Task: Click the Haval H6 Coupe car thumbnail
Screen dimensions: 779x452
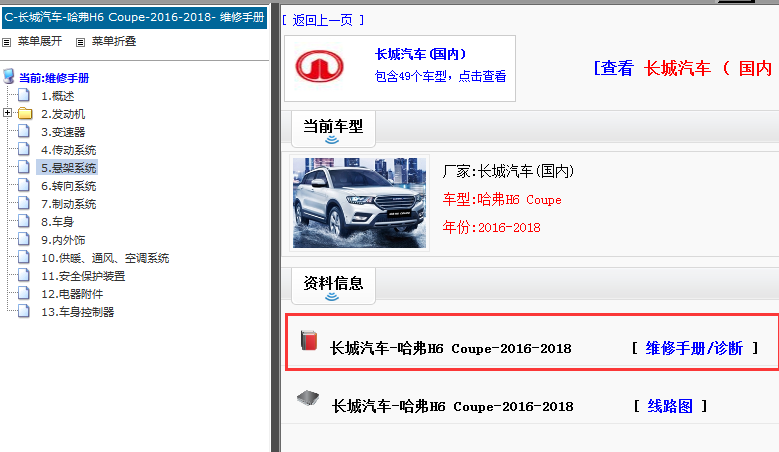Action: [359, 203]
